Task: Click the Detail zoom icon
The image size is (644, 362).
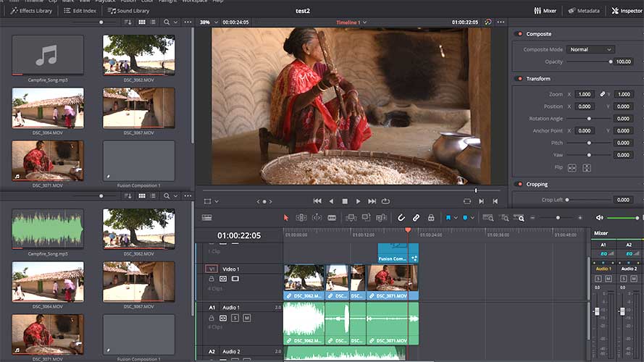Action: pyautogui.click(x=504, y=217)
